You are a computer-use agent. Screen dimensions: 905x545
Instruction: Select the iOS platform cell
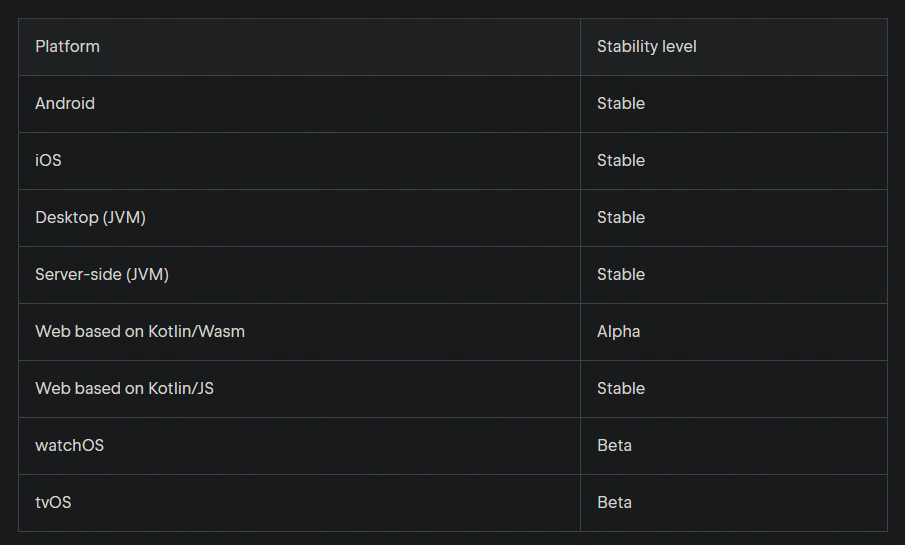coord(48,160)
